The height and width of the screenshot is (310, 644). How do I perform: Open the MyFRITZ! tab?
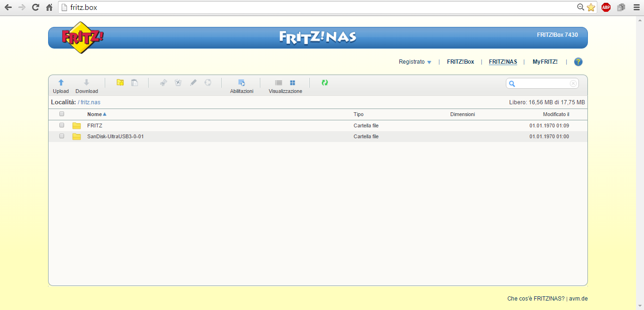[545, 62]
